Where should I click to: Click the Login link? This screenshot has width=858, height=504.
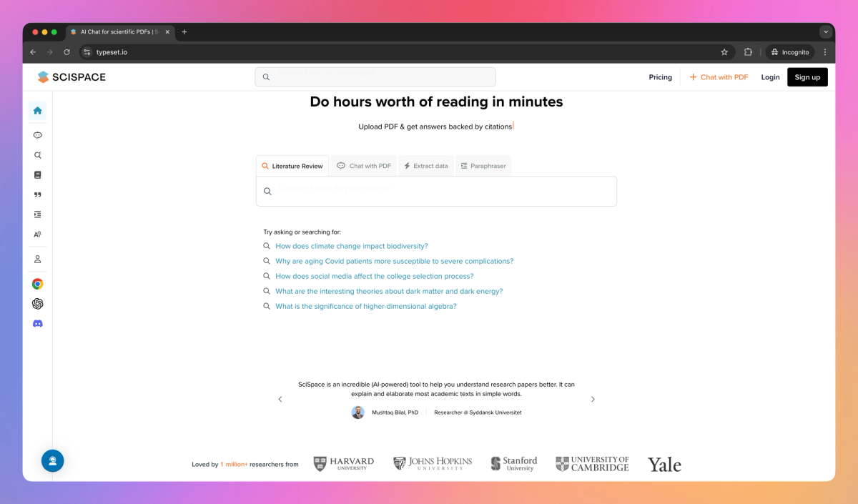[770, 77]
